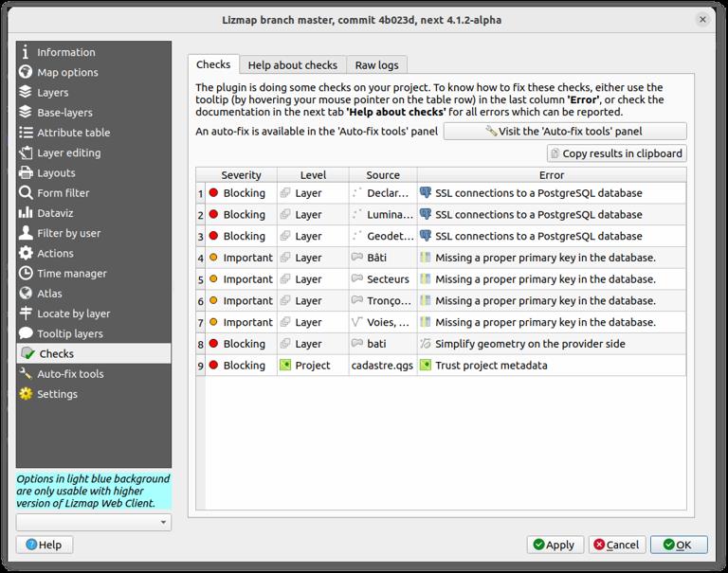Select the Map options sidebar entry
The image size is (728, 573).
click(x=67, y=72)
